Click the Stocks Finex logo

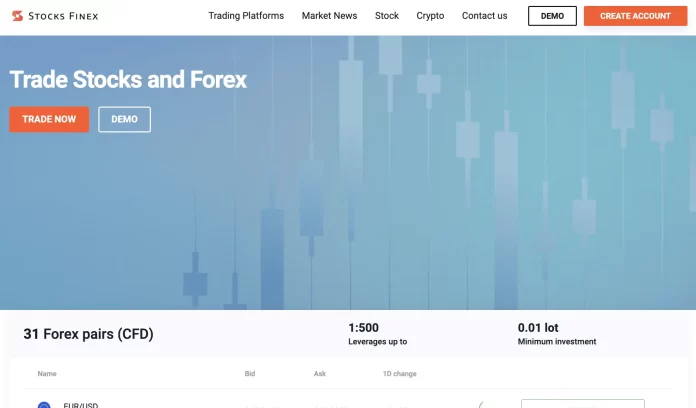[55, 16]
